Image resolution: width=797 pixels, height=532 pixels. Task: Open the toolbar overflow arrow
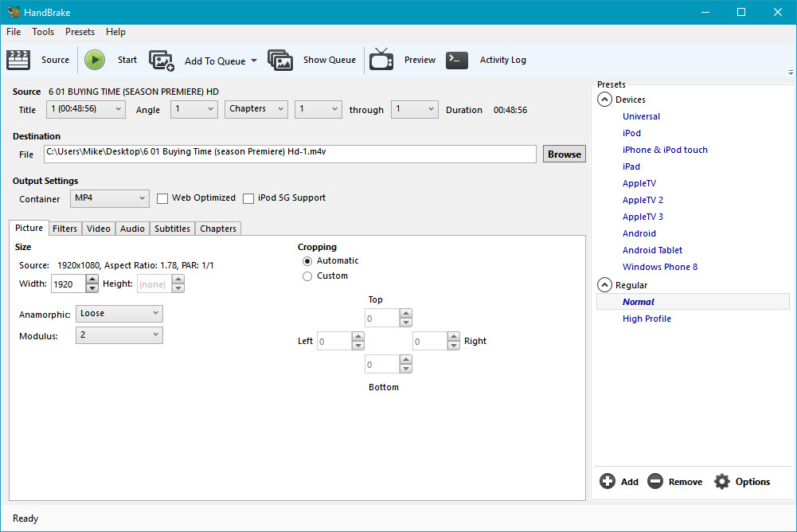[x=791, y=72]
